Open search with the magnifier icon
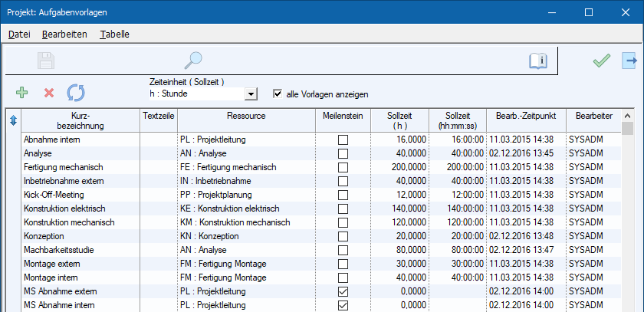Viewport: 644px width, 312px height. pyautogui.click(x=193, y=61)
